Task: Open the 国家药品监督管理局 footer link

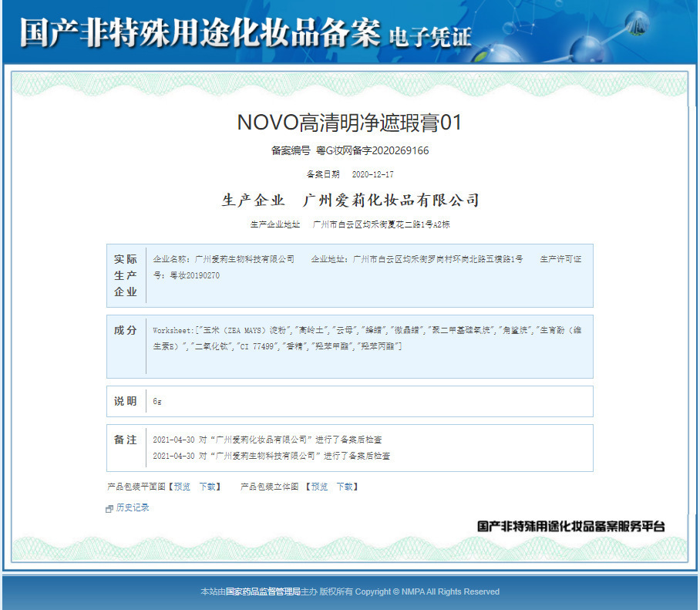Action: click(263, 591)
